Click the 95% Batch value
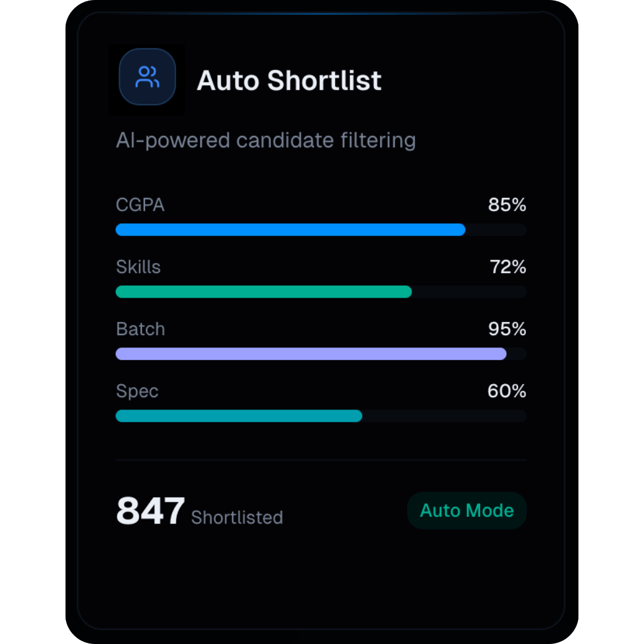 (507, 329)
